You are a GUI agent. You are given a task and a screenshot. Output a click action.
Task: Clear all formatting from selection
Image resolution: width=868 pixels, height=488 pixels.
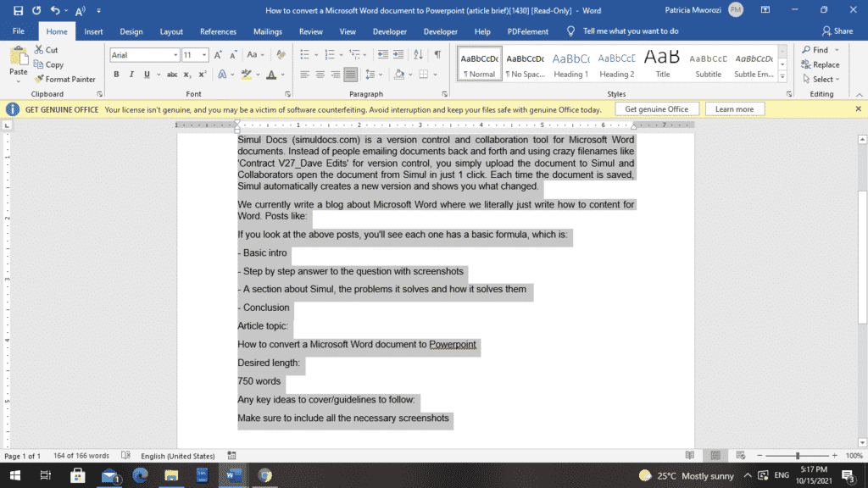281,55
